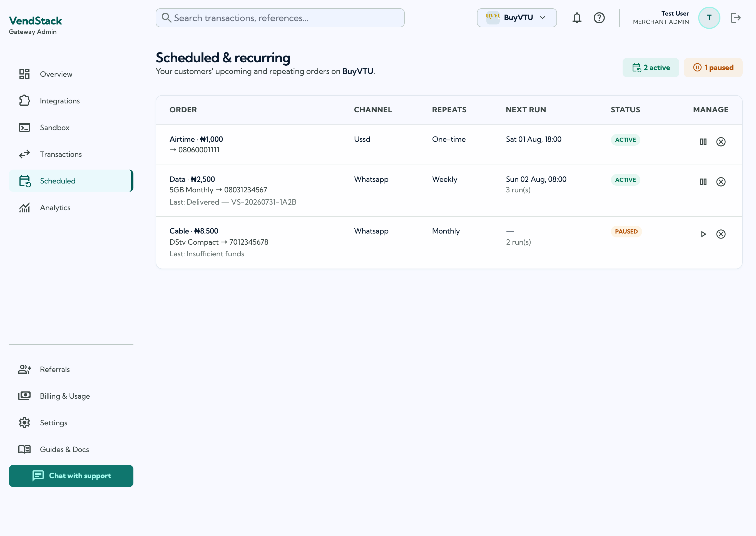756x536 pixels.
Task: Open the BuyVTU merchant dropdown
Action: tap(516, 18)
